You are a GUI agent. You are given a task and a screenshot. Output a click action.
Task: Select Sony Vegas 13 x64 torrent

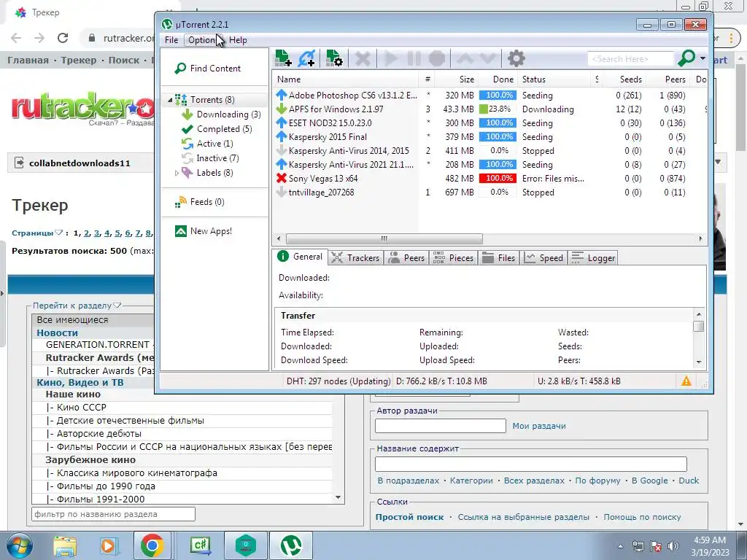point(488,179)
